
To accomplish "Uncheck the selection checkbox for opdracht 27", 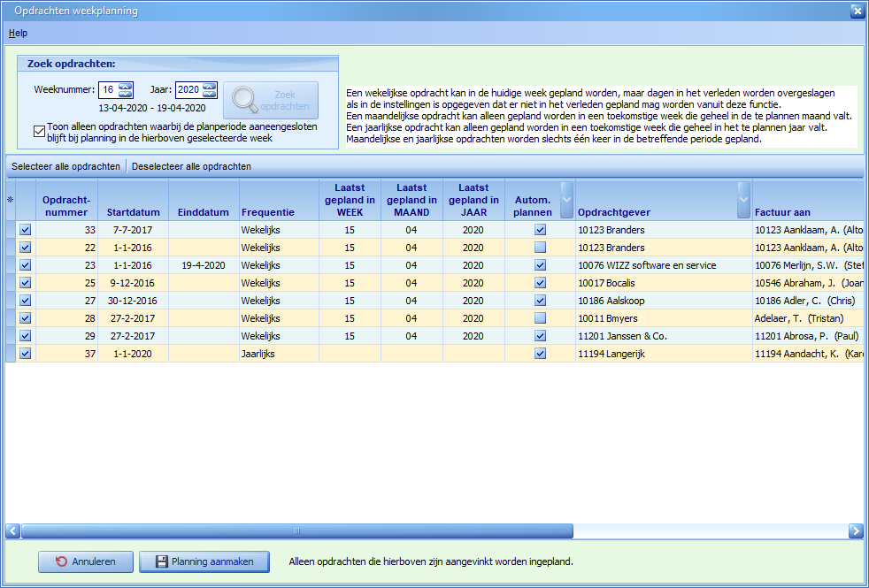I will pos(26,301).
